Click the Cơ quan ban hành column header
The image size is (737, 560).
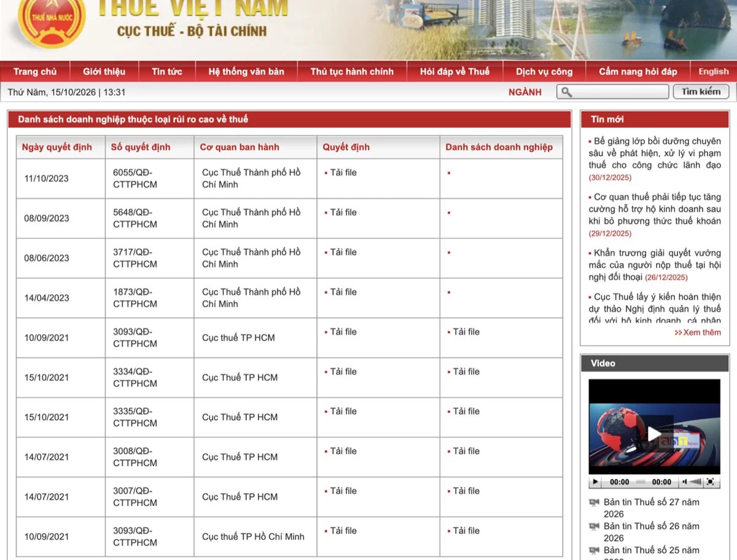[240, 147]
